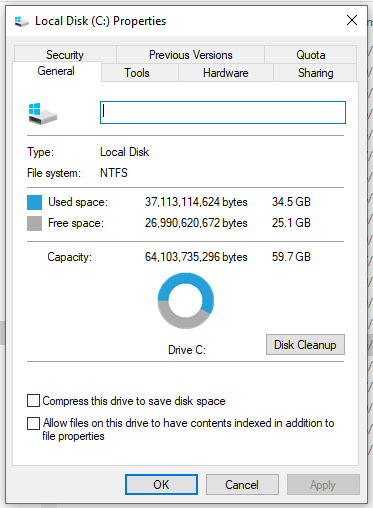Click the blue Used space color square
Viewport: 373px width, 508px height.
[x=34, y=202]
